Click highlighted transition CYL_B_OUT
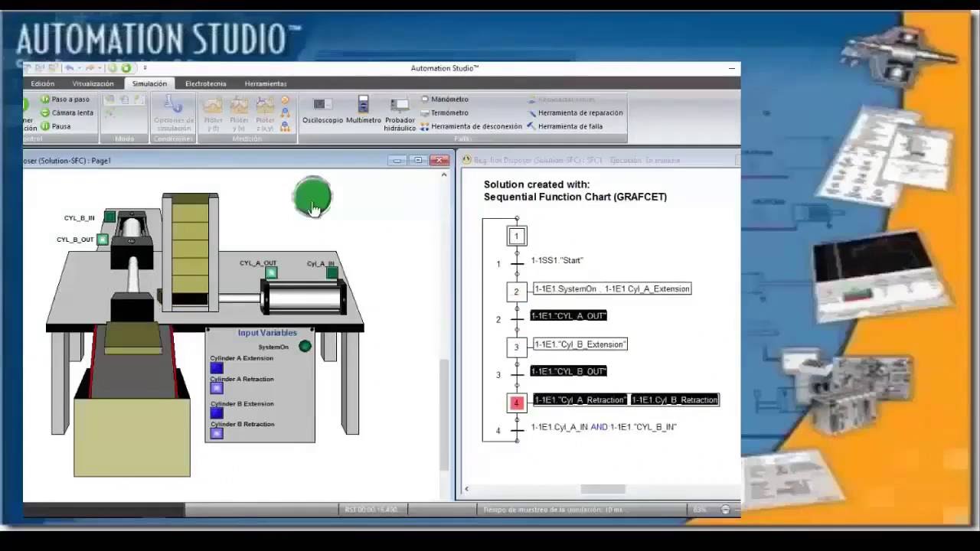980x551 pixels. pyautogui.click(x=568, y=371)
